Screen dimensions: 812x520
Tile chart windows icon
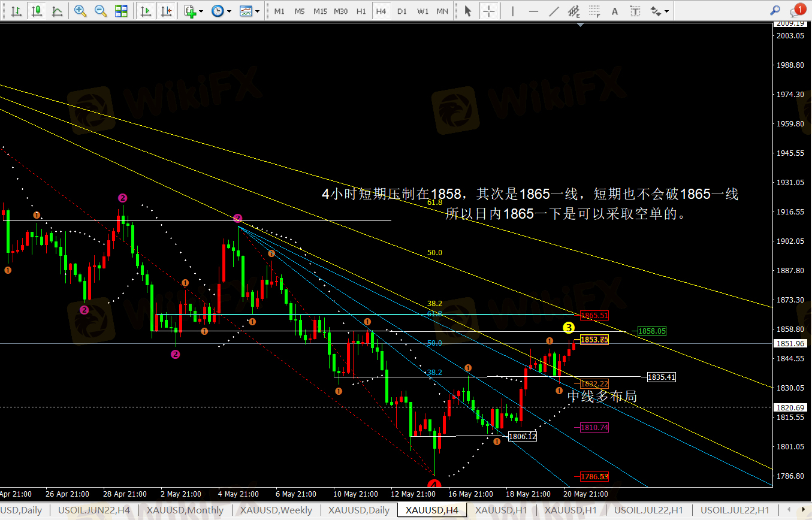pyautogui.click(x=121, y=11)
